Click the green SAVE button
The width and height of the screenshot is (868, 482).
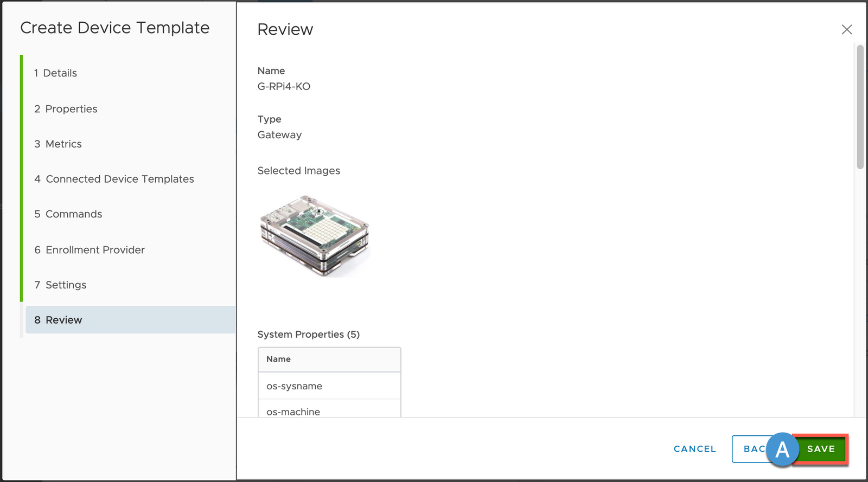[820, 449]
